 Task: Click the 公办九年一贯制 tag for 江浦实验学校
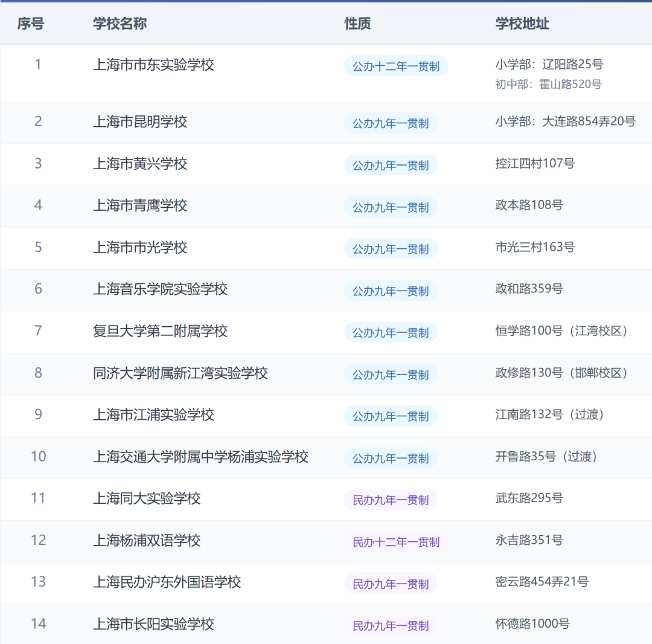coord(391,416)
